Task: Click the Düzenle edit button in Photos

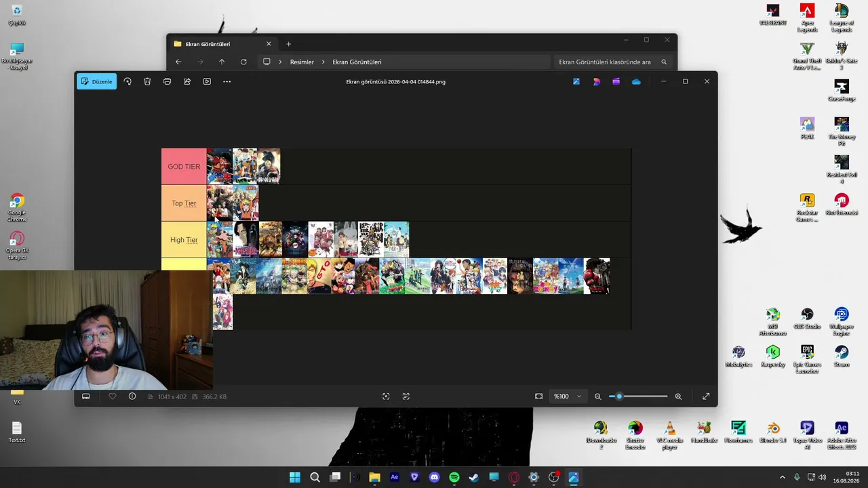Action: point(96,81)
